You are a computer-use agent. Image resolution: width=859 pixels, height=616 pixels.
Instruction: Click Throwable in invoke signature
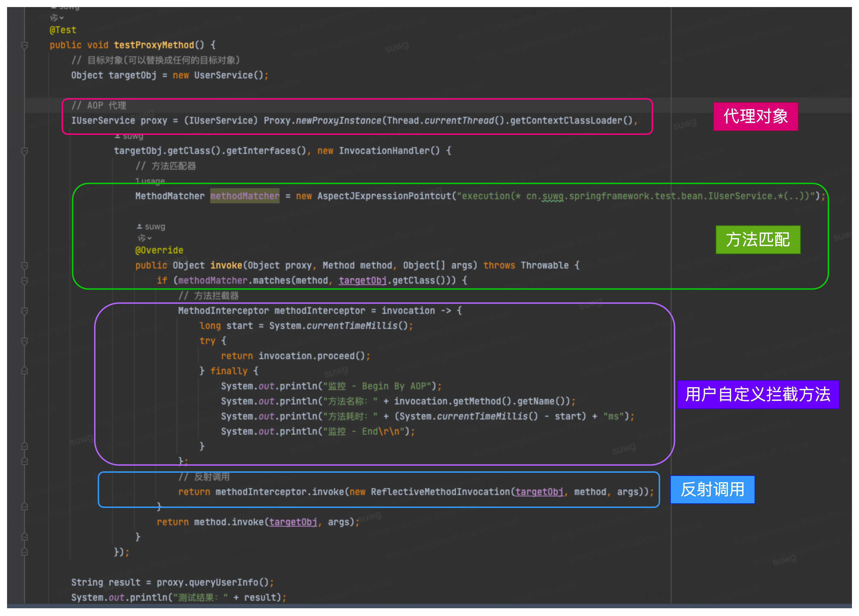[x=544, y=265]
